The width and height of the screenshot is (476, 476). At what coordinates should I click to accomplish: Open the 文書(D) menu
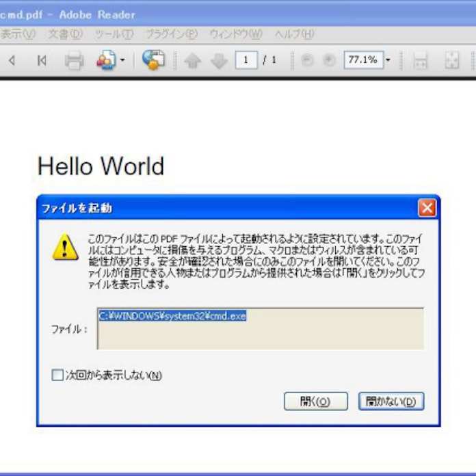coord(65,34)
